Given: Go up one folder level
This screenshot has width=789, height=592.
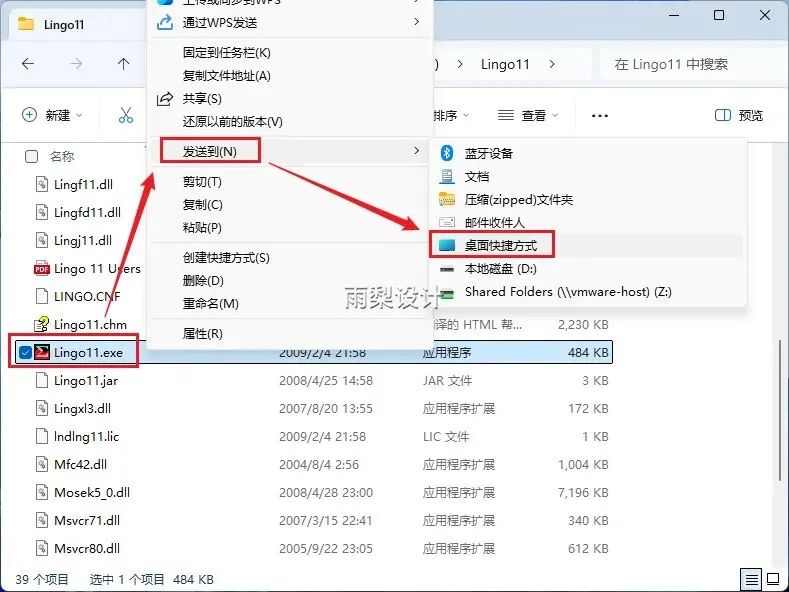Looking at the screenshot, I should tap(123, 64).
